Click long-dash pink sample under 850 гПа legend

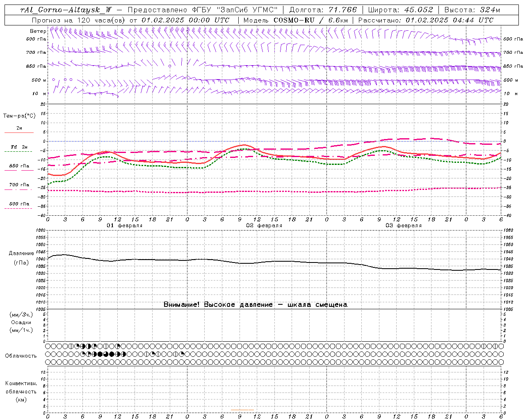(19, 170)
